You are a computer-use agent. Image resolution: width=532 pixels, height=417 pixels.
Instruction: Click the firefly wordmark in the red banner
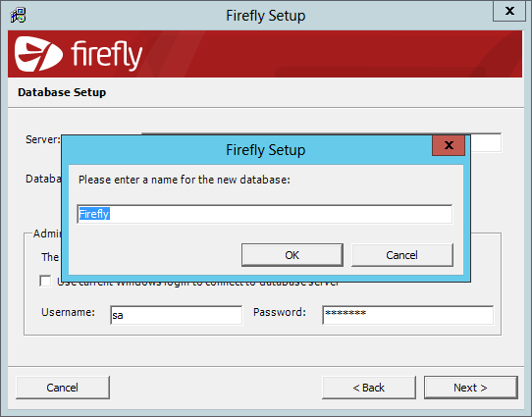[x=106, y=55]
